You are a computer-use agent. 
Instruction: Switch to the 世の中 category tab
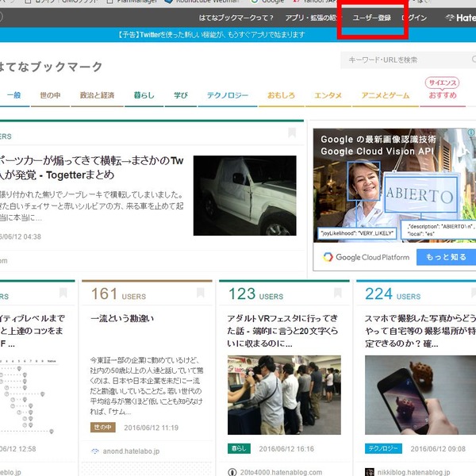pyautogui.click(x=50, y=95)
